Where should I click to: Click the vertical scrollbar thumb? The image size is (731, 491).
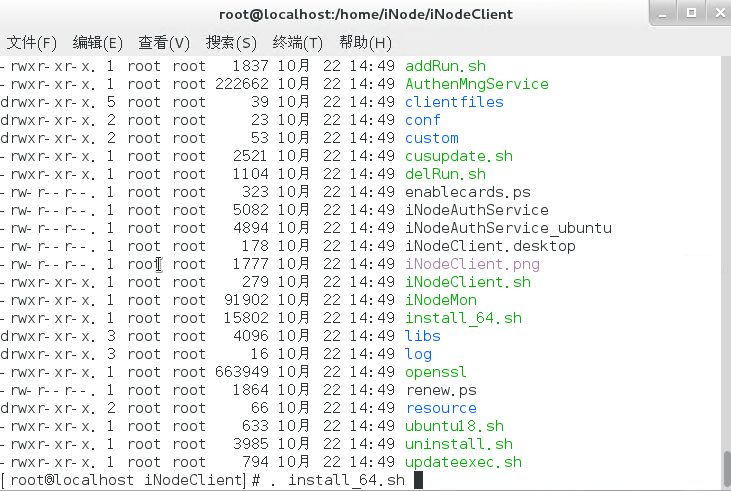pyautogui.click(x=726, y=469)
